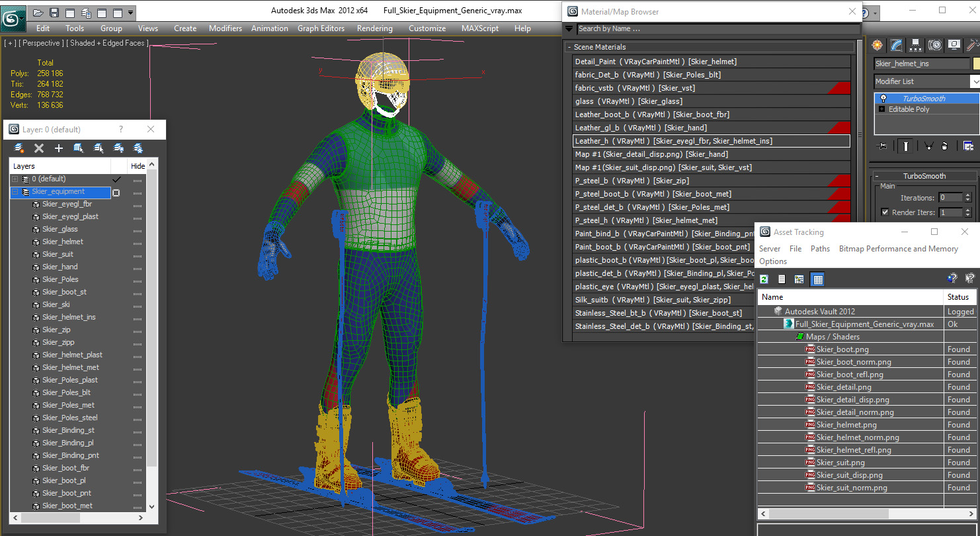Open the Modifiers menu
Viewport: 980px width, 536px height.
(x=225, y=28)
